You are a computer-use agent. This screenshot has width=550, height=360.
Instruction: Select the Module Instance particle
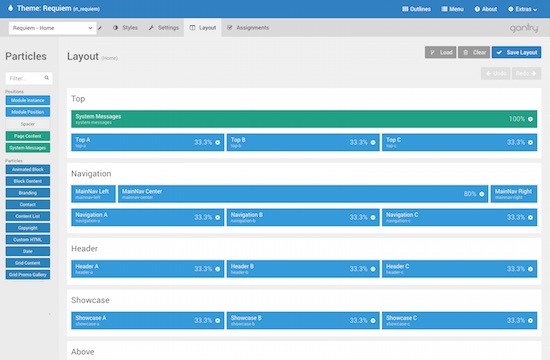tap(28, 100)
